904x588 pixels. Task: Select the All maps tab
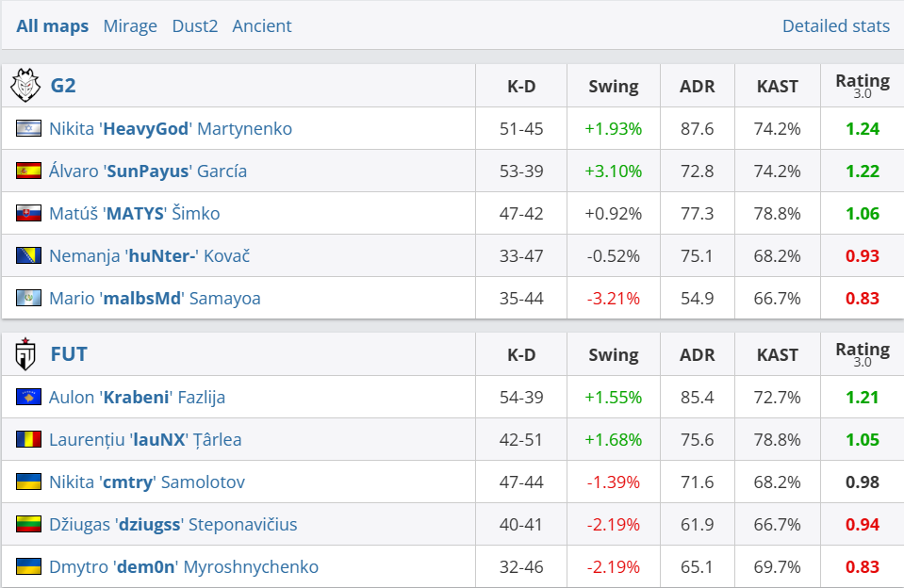pos(53,25)
